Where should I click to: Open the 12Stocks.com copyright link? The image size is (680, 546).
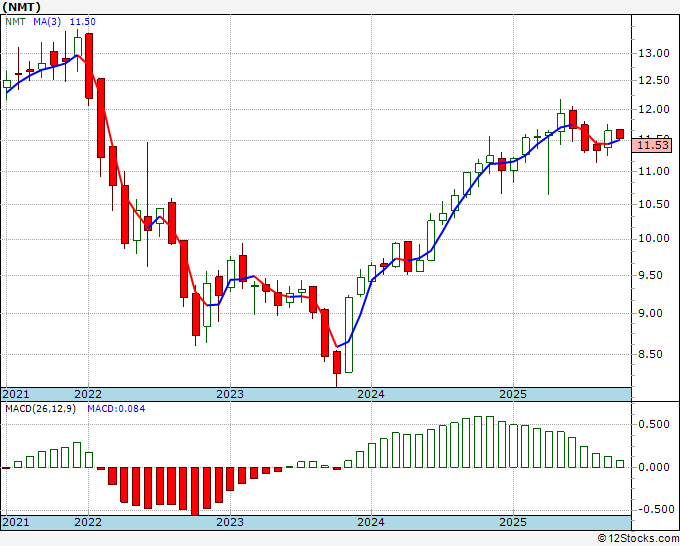point(638,539)
